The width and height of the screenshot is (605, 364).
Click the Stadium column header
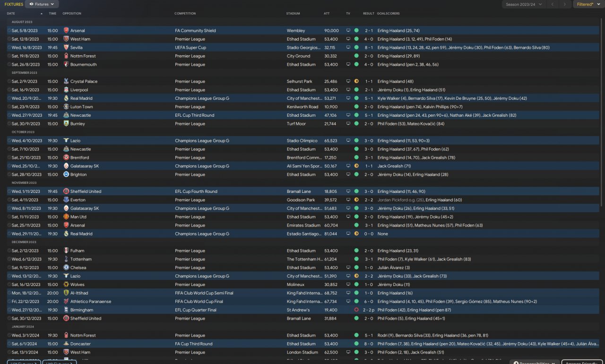click(x=293, y=14)
